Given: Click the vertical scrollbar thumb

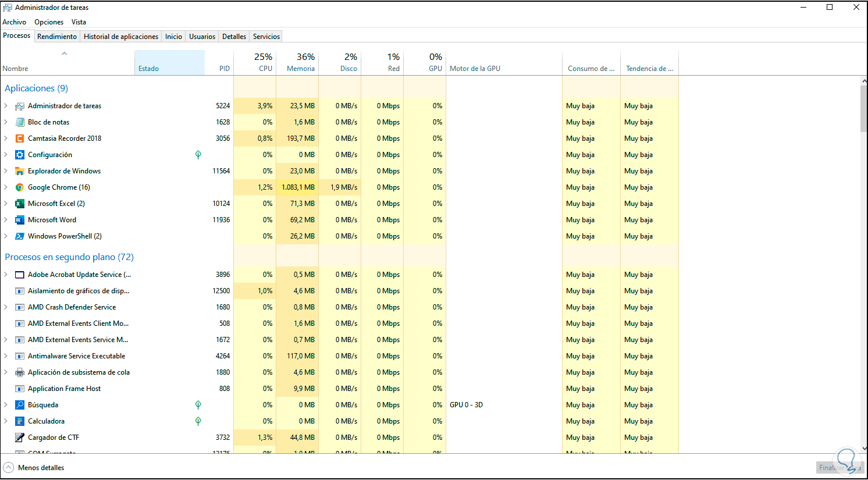Looking at the screenshot, I should click(864, 109).
